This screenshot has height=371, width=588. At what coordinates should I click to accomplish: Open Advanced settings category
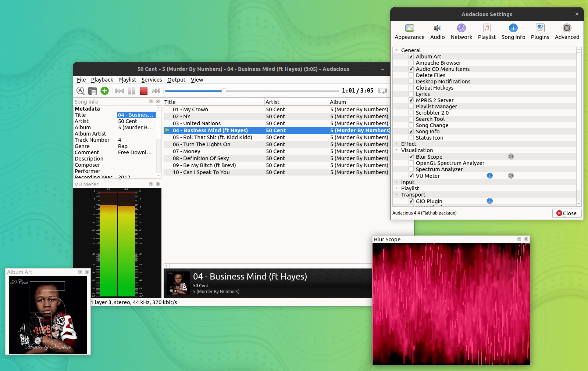pyautogui.click(x=567, y=32)
